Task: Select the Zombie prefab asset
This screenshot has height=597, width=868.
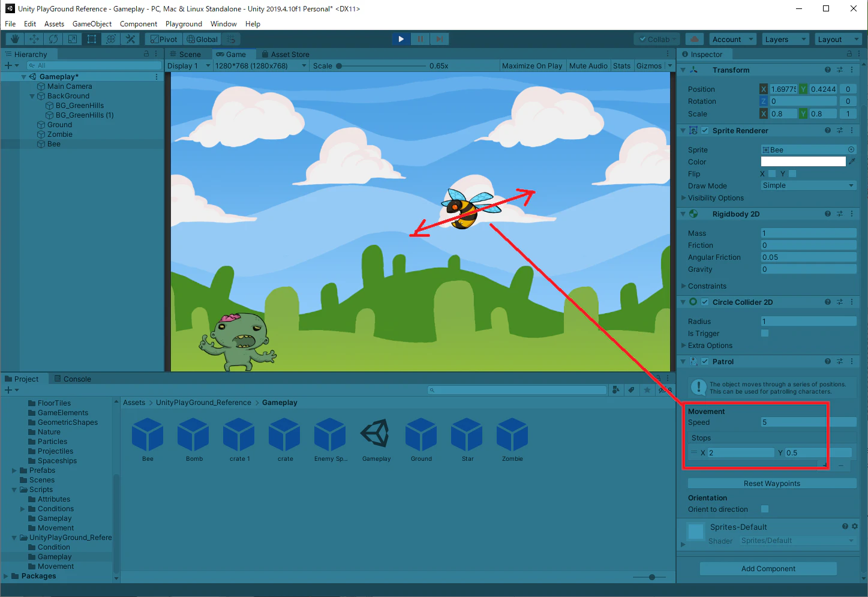Action: pyautogui.click(x=512, y=440)
